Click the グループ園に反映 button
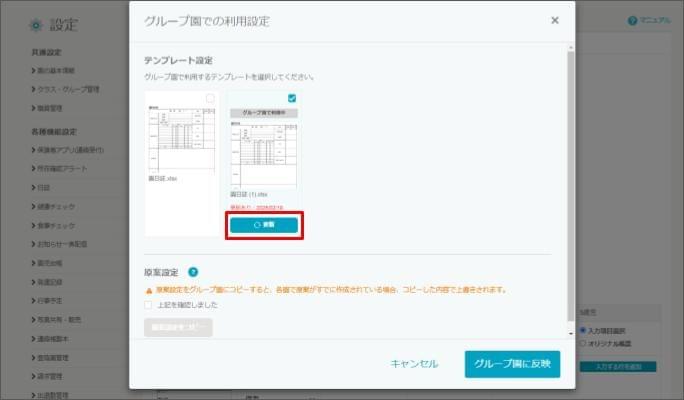The image size is (684, 400). (512, 364)
